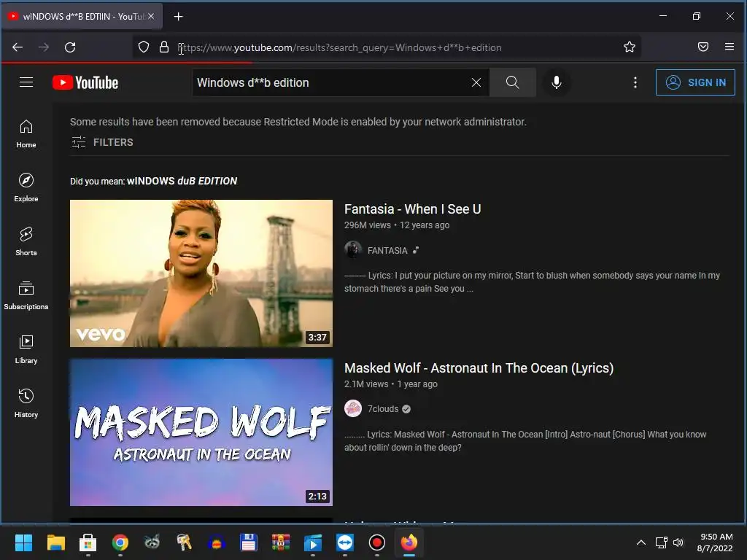Reload the page
Viewport: 747px width, 560px height.
(x=70, y=47)
